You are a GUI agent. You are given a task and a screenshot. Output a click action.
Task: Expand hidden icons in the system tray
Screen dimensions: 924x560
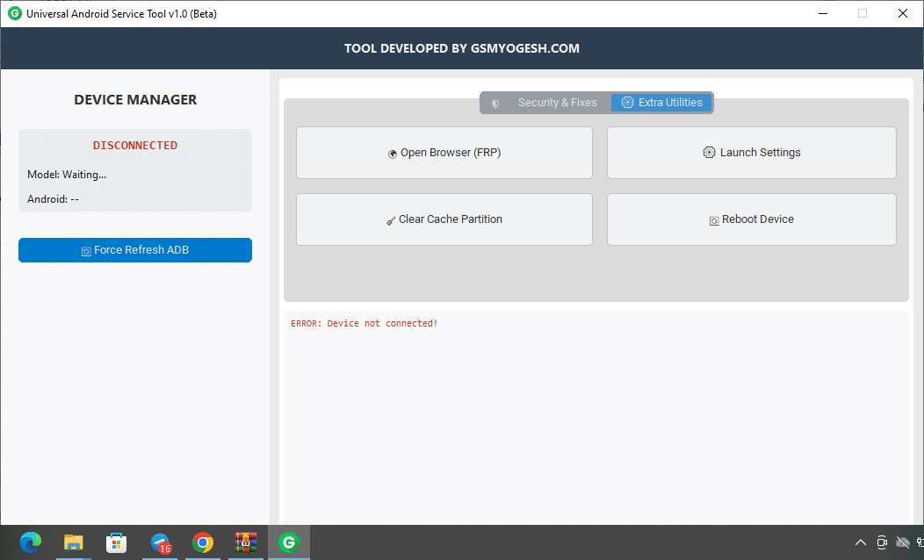point(860,542)
